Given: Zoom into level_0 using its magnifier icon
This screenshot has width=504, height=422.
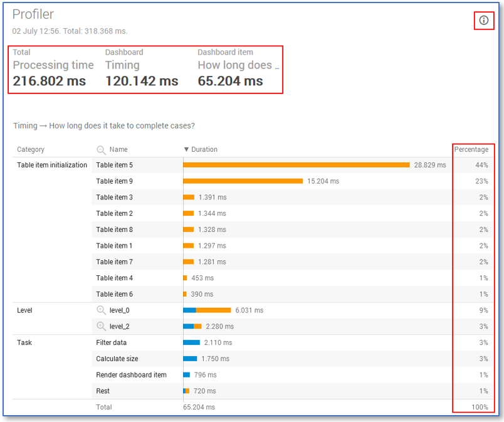Looking at the screenshot, I should click(101, 310).
